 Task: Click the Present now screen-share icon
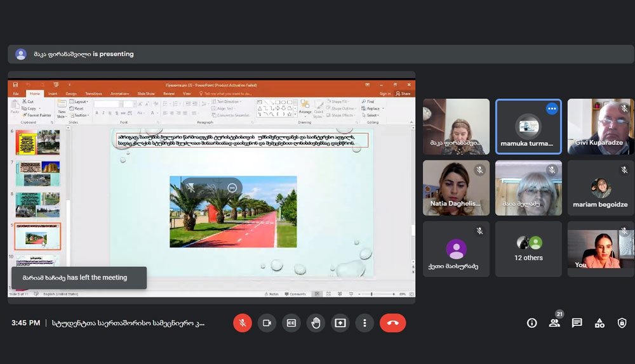(340, 323)
